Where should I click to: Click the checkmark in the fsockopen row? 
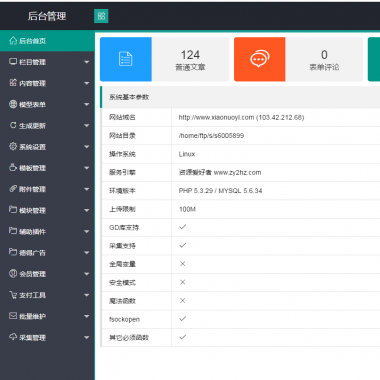pyautogui.click(x=183, y=319)
